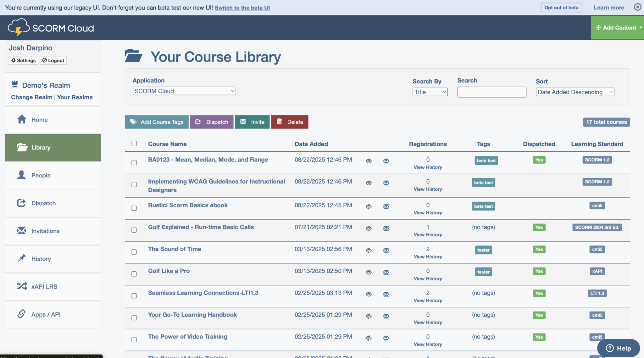Select the Golf Like a Pro checkbox
Image resolution: width=644 pixels, height=358 pixels.
pyautogui.click(x=134, y=274)
